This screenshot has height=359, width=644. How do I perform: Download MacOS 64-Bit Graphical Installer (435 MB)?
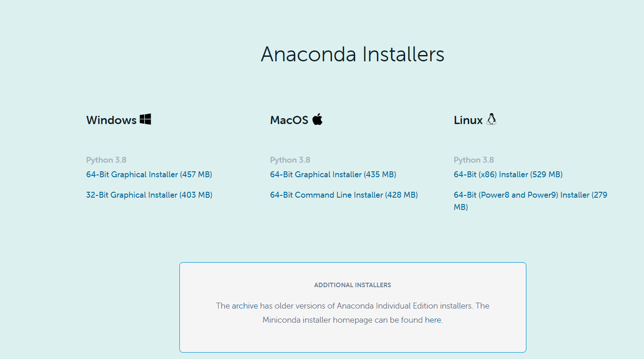click(x=333, y=175)
